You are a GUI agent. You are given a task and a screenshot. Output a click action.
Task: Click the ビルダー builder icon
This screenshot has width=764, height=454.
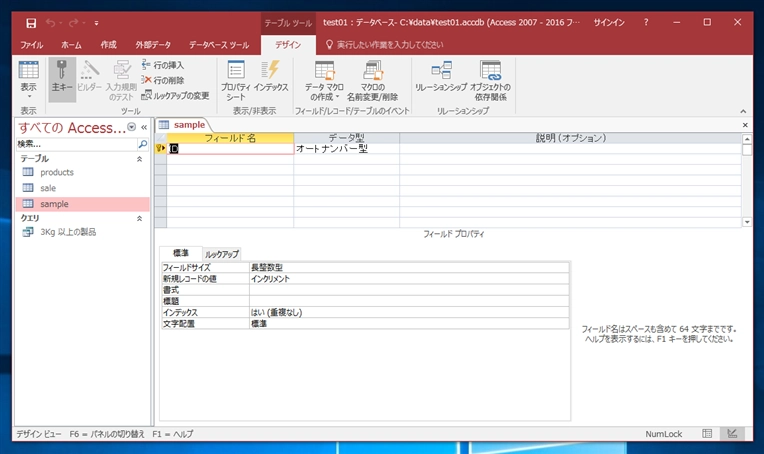pos(90,70)
